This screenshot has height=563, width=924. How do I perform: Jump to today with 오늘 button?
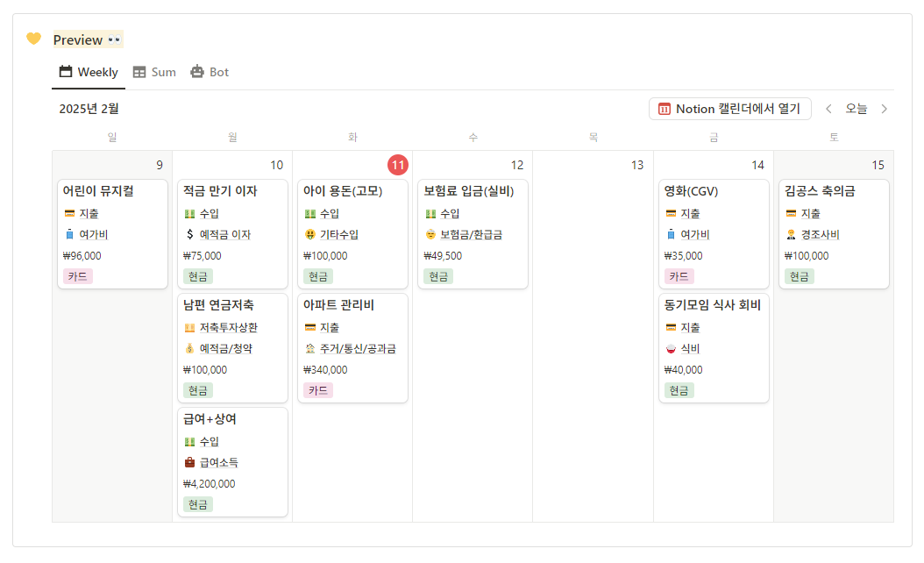[856, 109]
